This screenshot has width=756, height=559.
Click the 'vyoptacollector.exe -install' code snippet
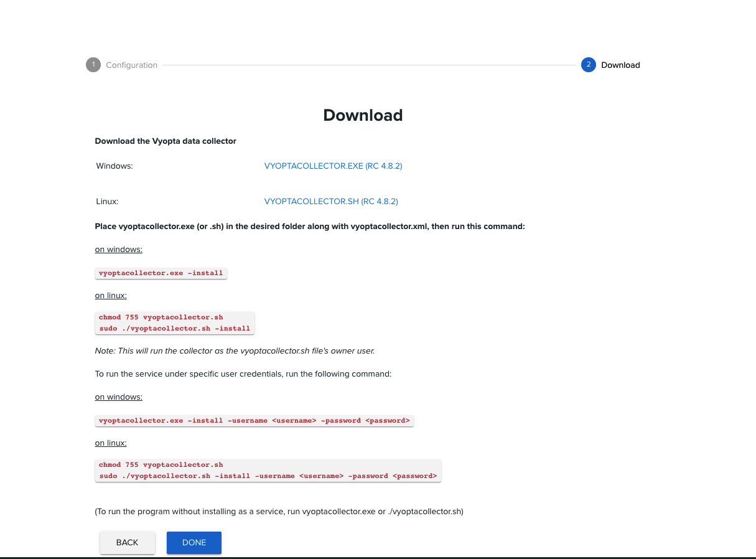[x=161, y=273]
